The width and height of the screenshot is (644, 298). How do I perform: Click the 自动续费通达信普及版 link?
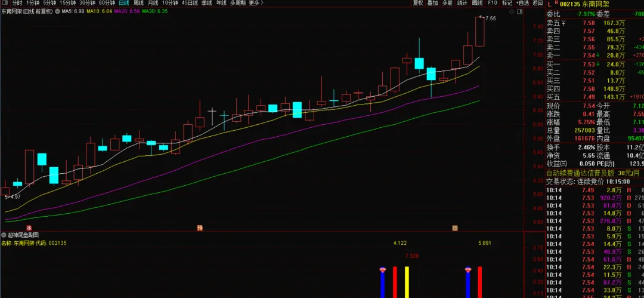[581, 173]
